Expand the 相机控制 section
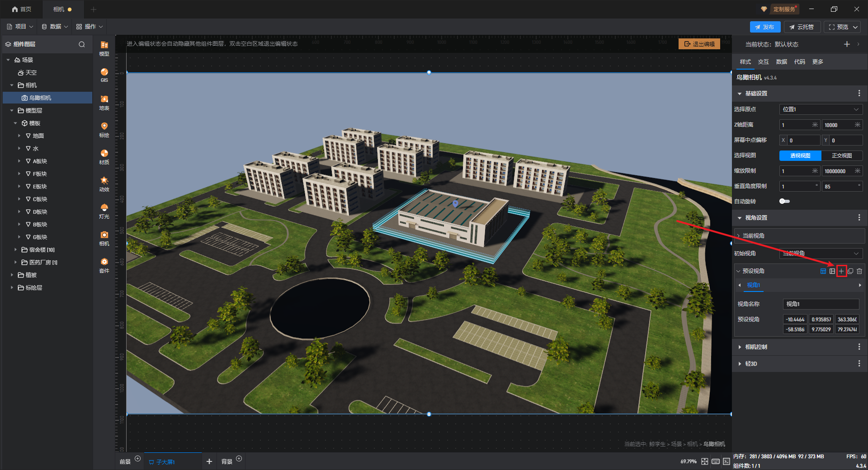 [756, 347]
